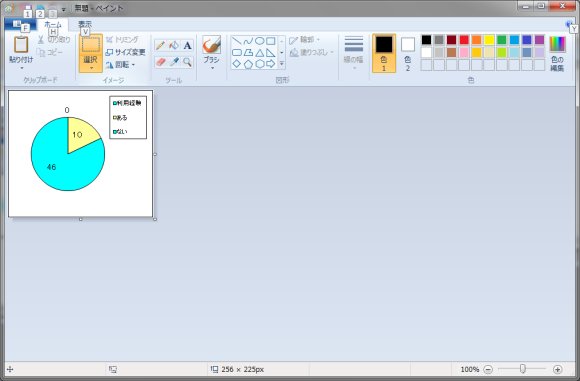Select the Text tool
Viewport: 580px width, 381px height.
pos(188,45)
